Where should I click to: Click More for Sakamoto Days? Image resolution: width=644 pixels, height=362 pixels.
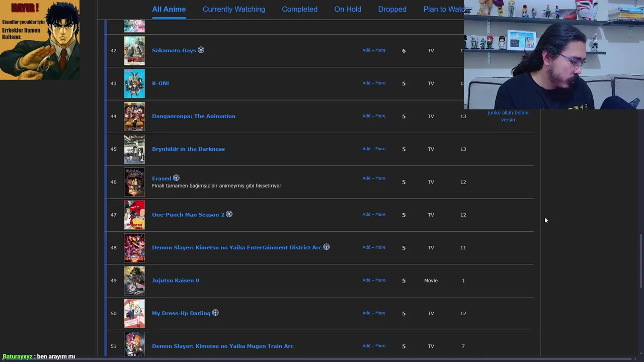pos(380,50)
